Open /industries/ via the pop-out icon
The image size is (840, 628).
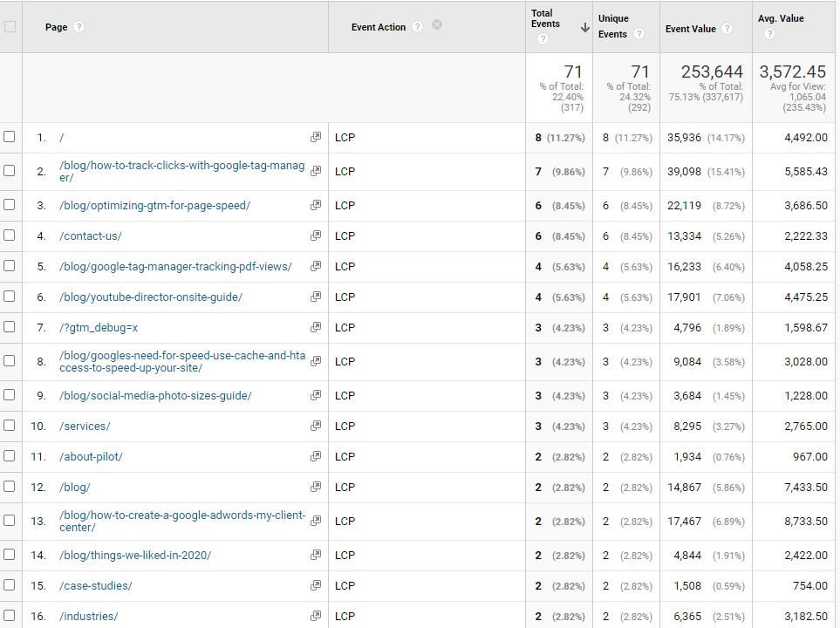pyautogui.click(x=314, y=616)
